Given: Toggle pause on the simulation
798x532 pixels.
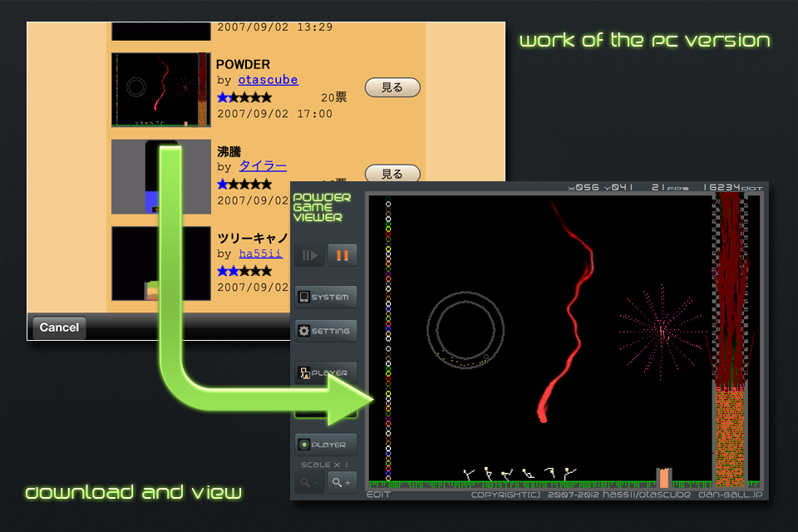Looking at the screenshot, I should pos(342,254).
